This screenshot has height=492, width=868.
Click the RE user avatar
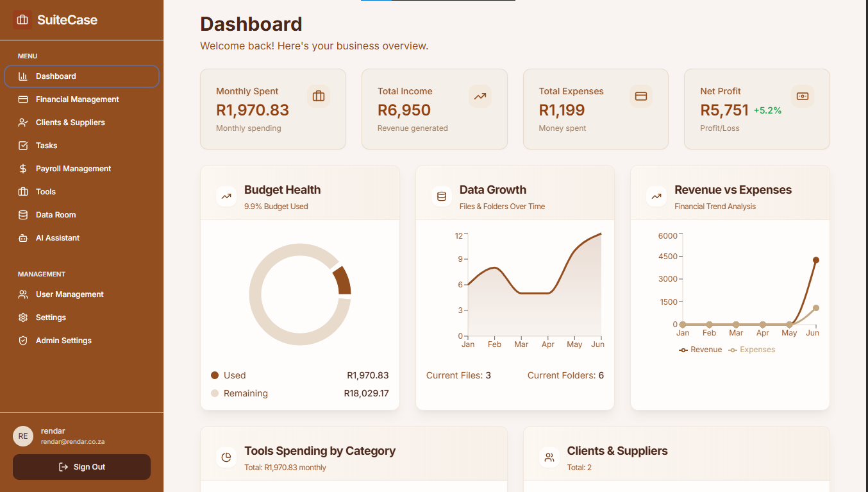[x=23, y=436]
